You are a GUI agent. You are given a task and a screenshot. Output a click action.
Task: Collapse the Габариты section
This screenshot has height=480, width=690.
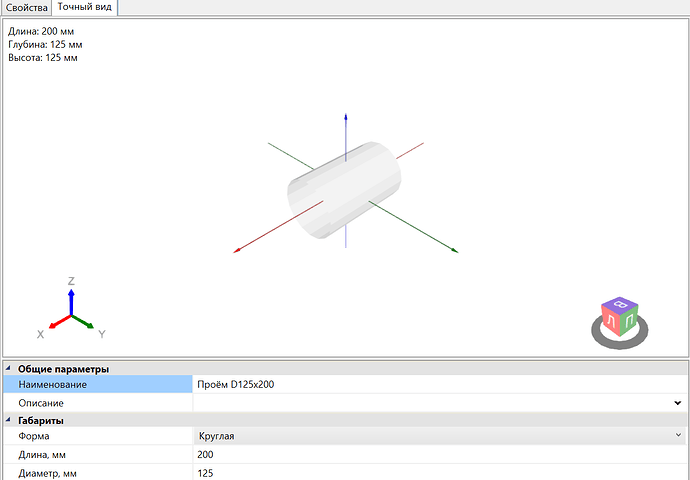8,420
